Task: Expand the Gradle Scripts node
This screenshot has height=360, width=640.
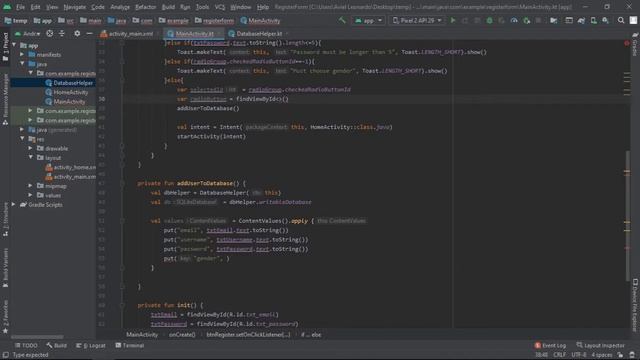Action: point(14,204)
